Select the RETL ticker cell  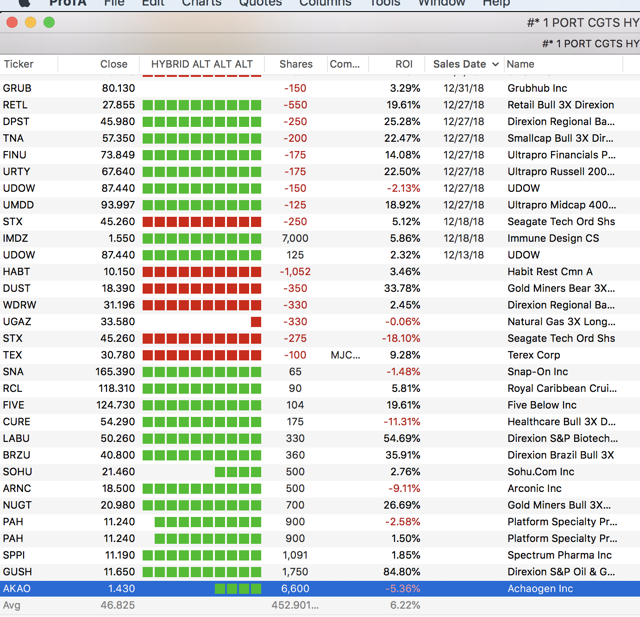[x=15, y=105]
